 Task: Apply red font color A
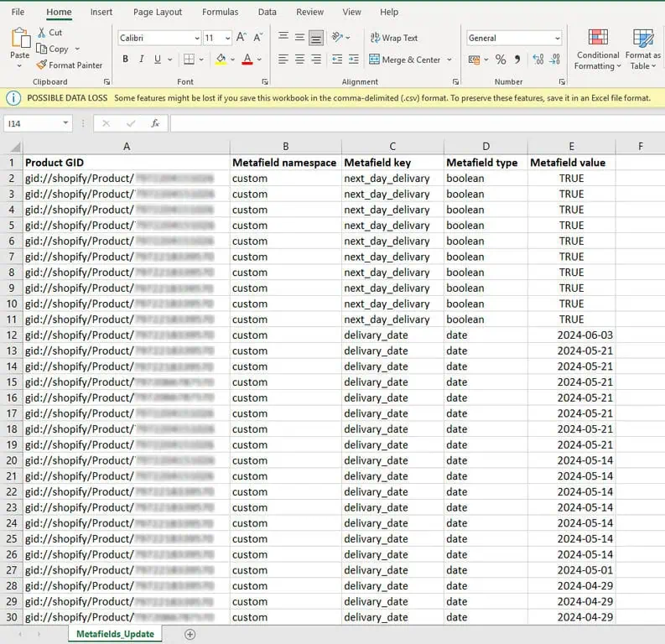point(247,59)
